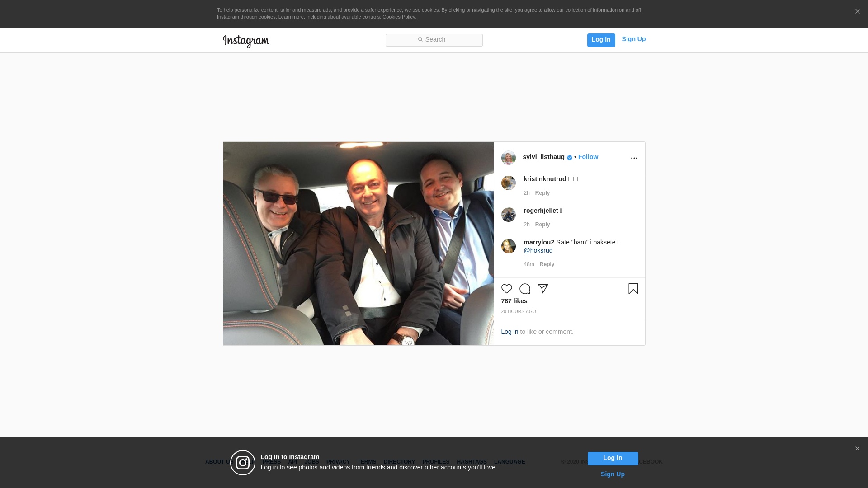Open kristinknutrud username link
868x488 pixels.
point(545,179)
